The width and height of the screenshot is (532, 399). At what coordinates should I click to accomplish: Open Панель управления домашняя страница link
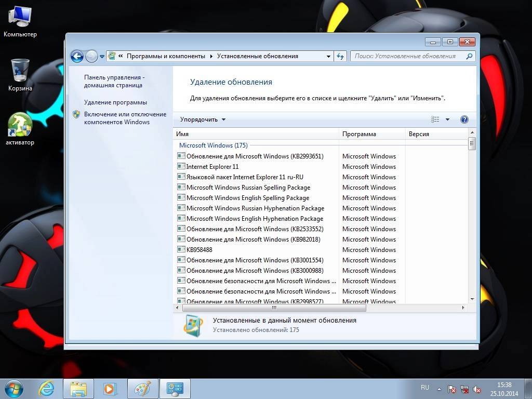click(x=114, y=82)
